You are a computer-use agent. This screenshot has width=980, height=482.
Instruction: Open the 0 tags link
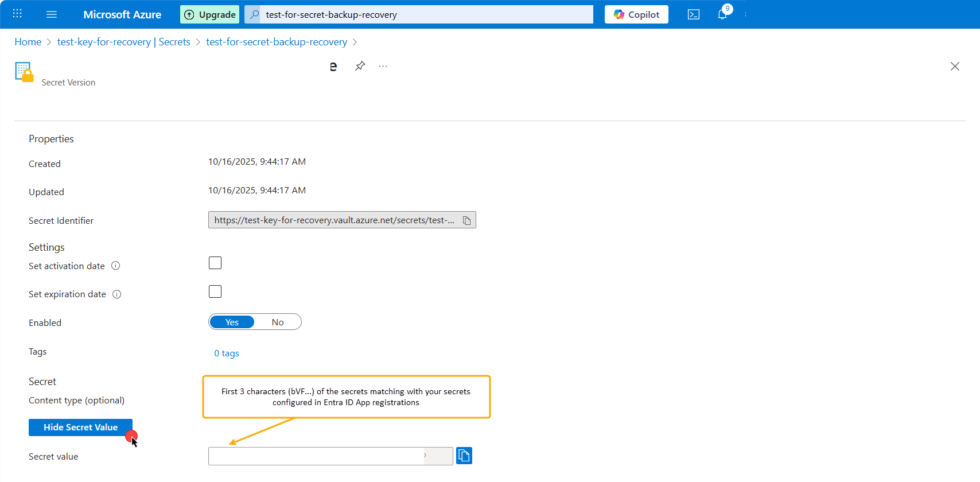[x=227, y=353]
